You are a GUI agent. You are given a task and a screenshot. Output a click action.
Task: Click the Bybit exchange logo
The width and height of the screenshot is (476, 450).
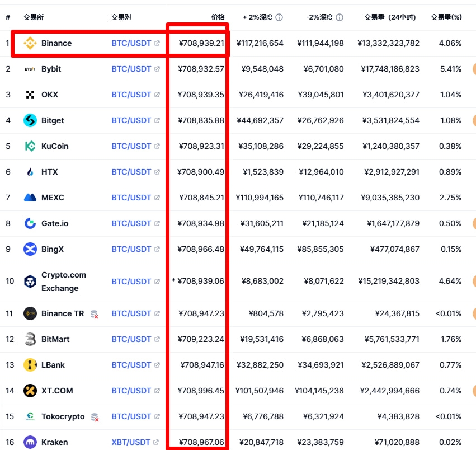pos(30,69)
